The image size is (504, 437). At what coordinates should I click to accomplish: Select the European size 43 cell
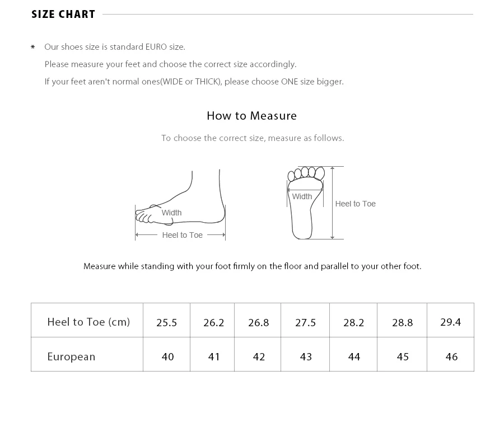[305, 355]
